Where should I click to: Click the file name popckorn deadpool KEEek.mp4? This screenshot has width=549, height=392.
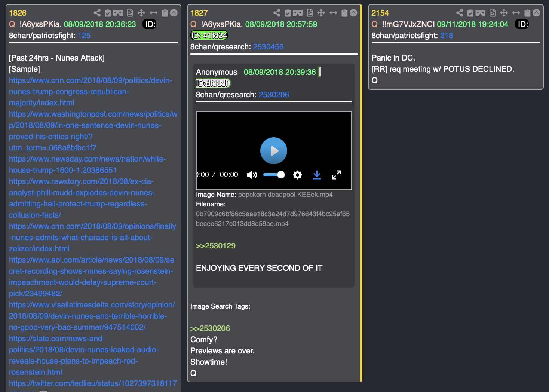285,195
